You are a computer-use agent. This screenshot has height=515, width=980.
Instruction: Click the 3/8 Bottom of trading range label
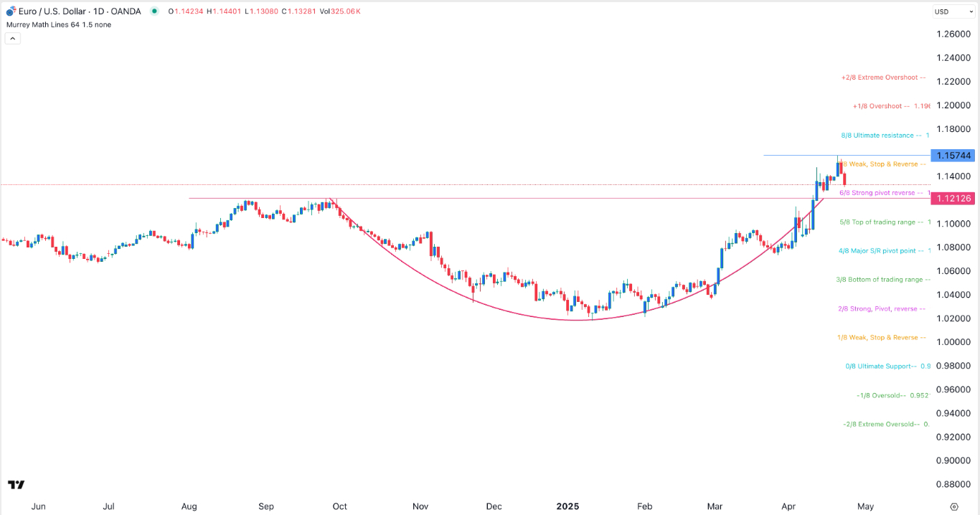(883, 280)
